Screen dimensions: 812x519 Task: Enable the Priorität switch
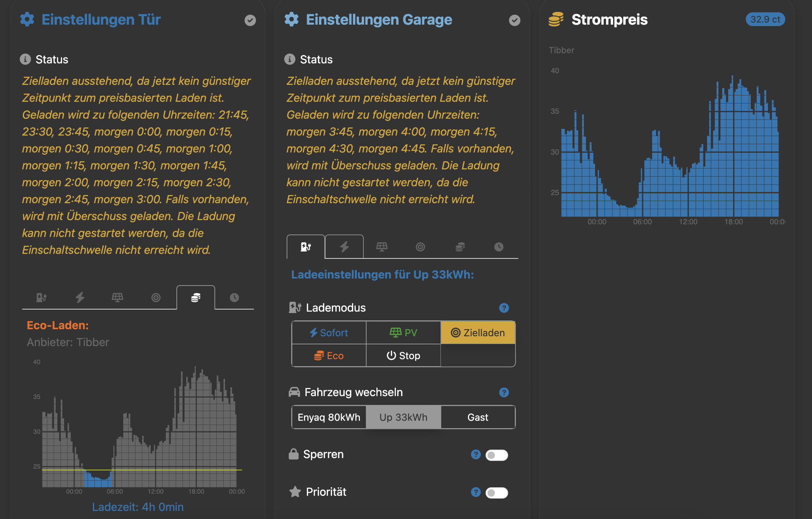[x=496, y=493]
